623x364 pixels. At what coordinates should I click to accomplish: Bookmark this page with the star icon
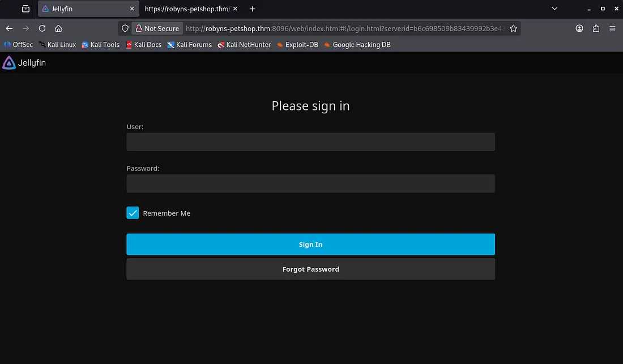coord(513,28)
